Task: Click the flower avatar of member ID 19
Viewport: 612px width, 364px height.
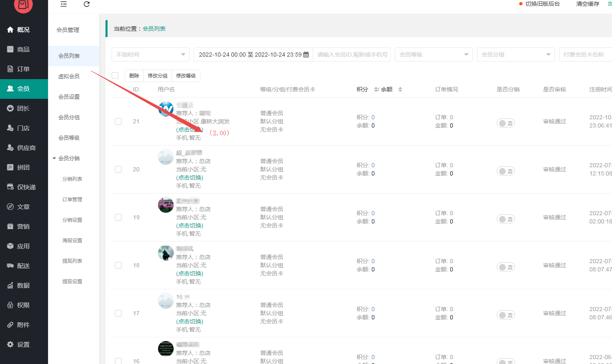Action: coord(166,205)
